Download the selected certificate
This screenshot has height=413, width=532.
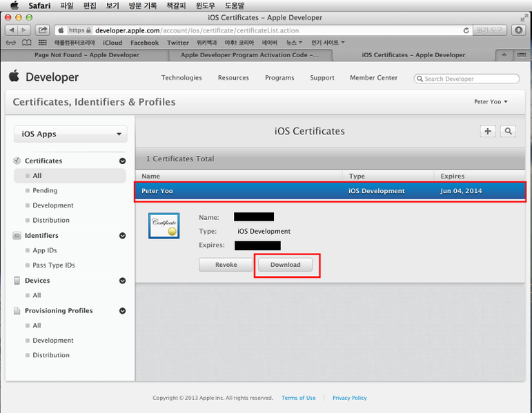(285, 265)
